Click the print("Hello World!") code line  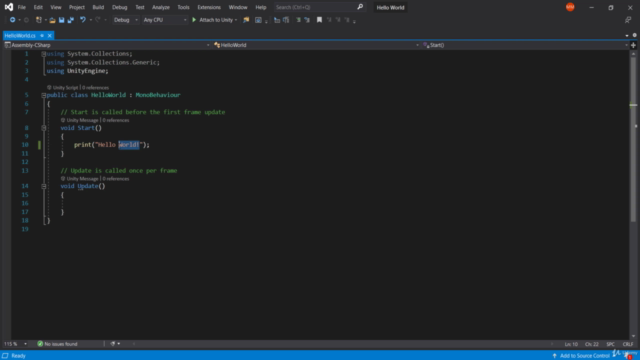[x=112, y=145]
